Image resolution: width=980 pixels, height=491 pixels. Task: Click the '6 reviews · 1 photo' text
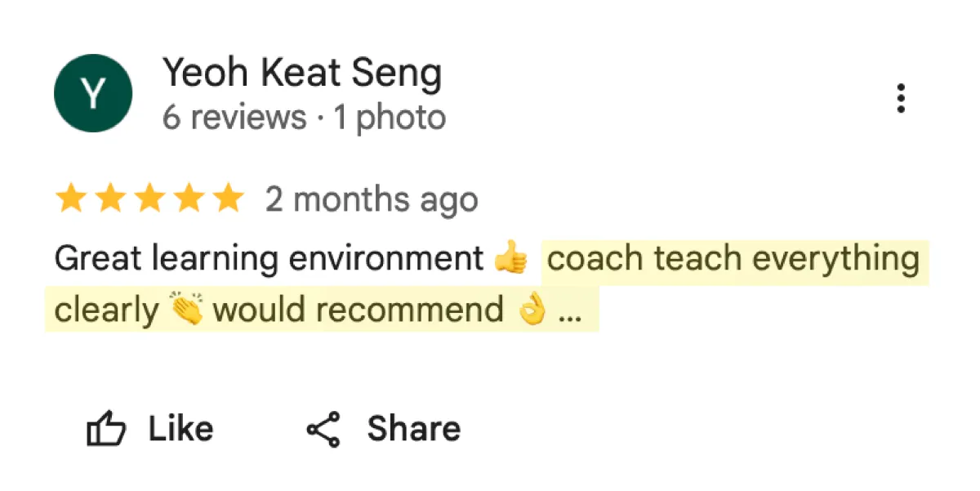point(304,118)
